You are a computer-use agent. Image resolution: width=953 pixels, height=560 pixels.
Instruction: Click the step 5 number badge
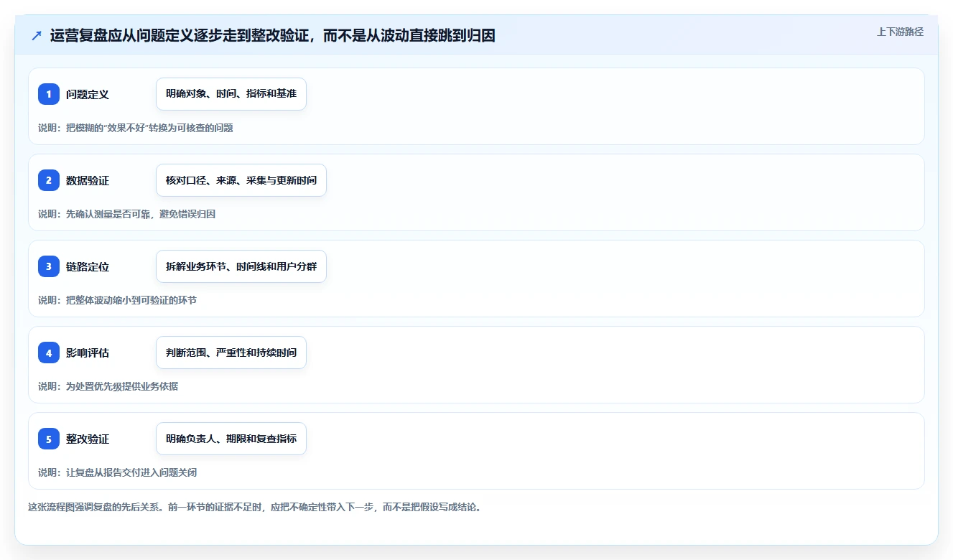coord(49,439)
